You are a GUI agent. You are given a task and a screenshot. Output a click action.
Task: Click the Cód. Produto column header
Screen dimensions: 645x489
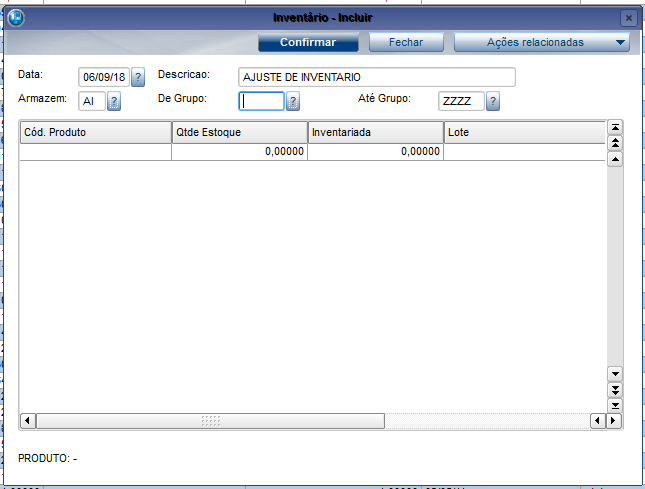95,132
